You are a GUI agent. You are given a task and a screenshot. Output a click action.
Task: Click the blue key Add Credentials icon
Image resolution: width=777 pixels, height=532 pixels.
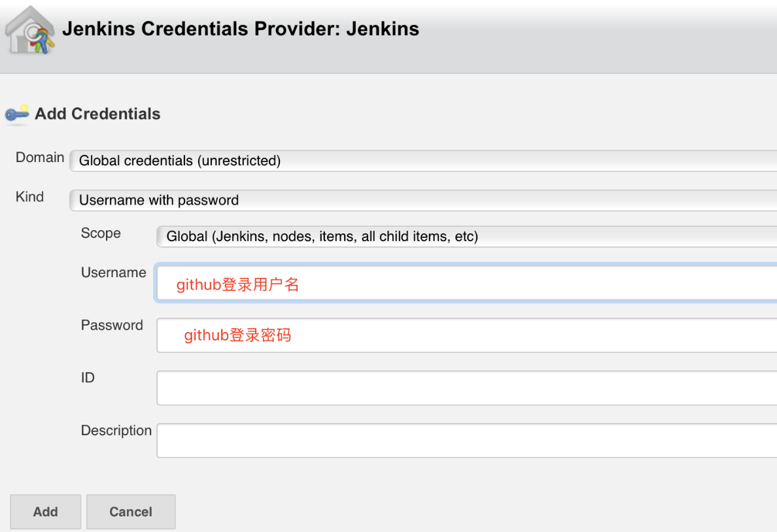click(17, 114)
